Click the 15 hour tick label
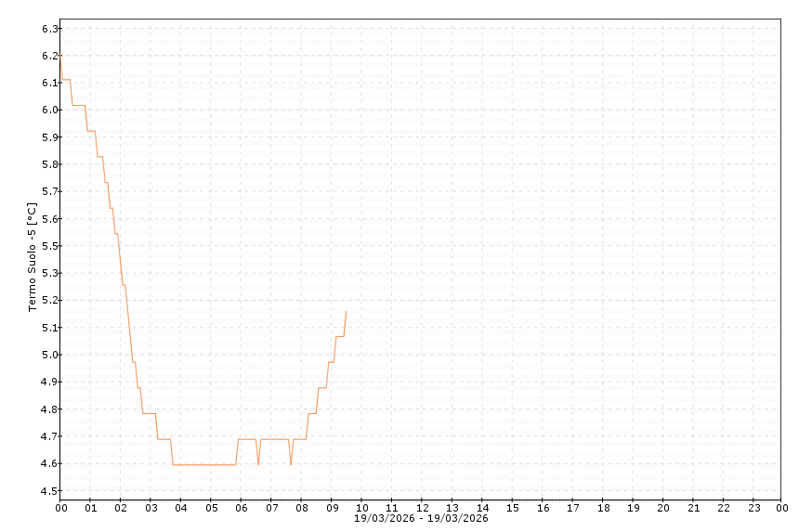799x532 pixels. pyautogui.click(x=513, y=508)
